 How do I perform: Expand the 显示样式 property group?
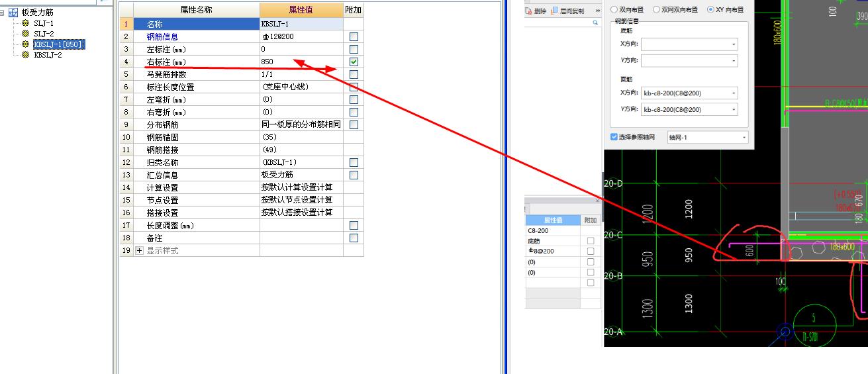tap(139, 251)
